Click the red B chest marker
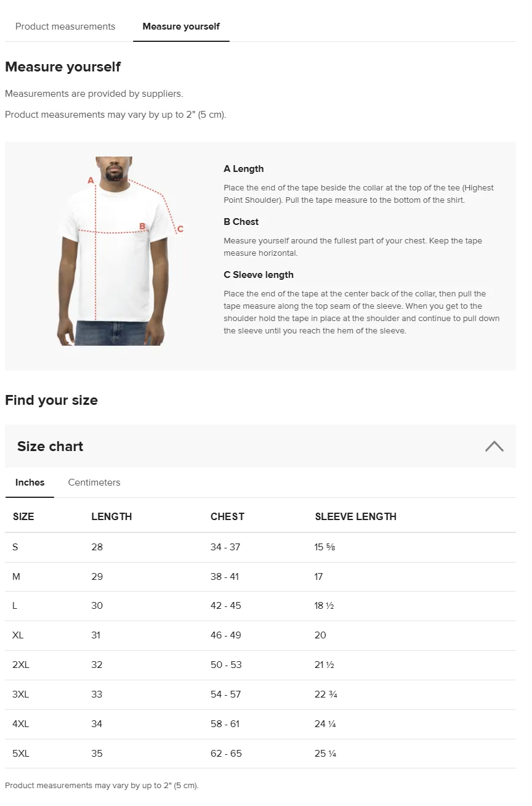The height and width of the screenshot is (806, 532). click(x=142, y=226)
